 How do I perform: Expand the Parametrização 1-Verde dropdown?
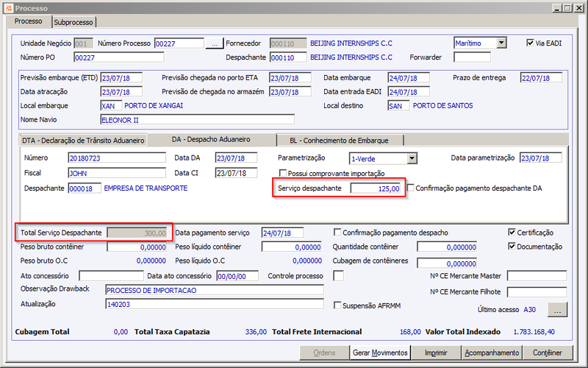coord(412,158)
